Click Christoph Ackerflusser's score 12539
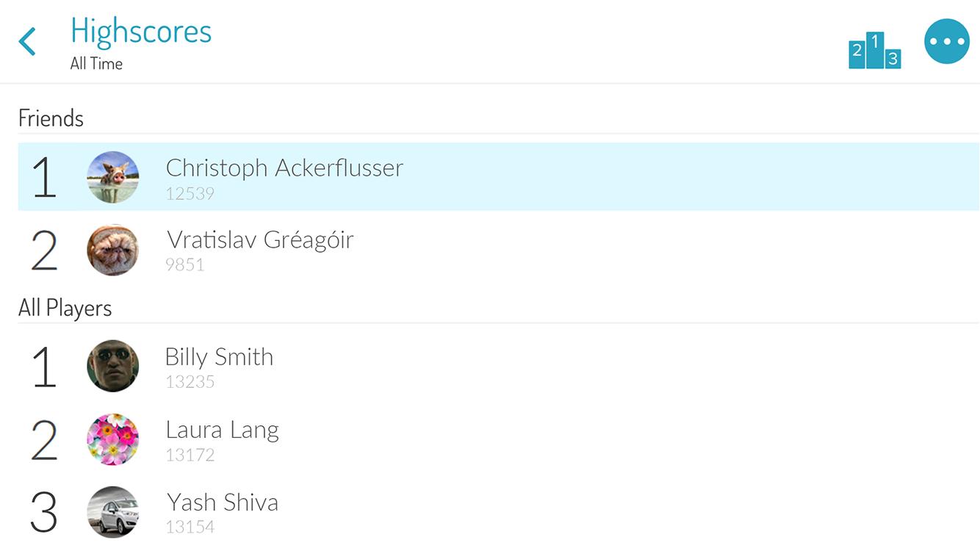Image resolution: width=980 pixels, height=551 pixels. tap(190, 194)
